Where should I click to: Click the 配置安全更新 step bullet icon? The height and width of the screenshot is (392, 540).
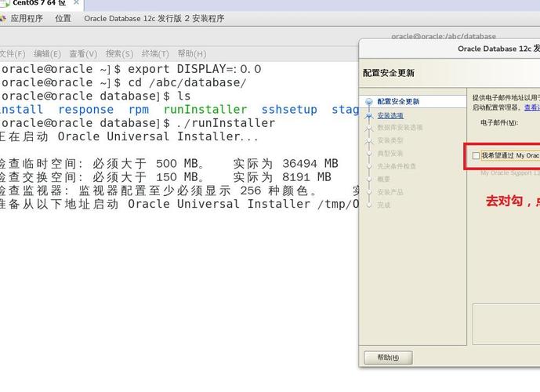pos(369,101)
